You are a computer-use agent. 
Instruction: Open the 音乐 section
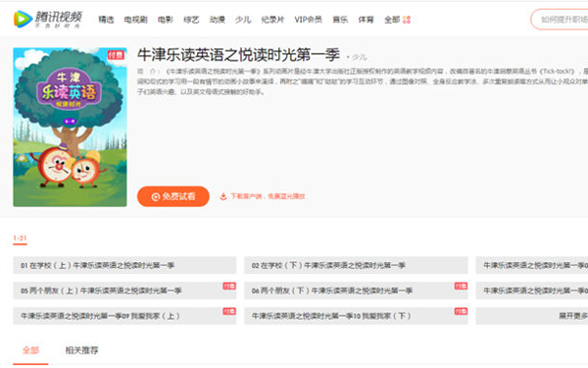340,20
